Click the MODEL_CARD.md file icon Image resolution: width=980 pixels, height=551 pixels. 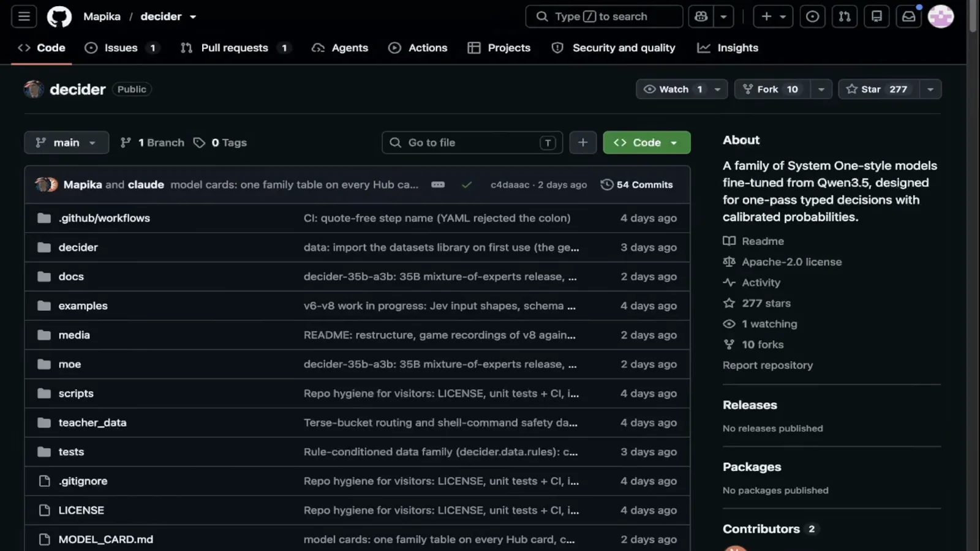point(44,539)
